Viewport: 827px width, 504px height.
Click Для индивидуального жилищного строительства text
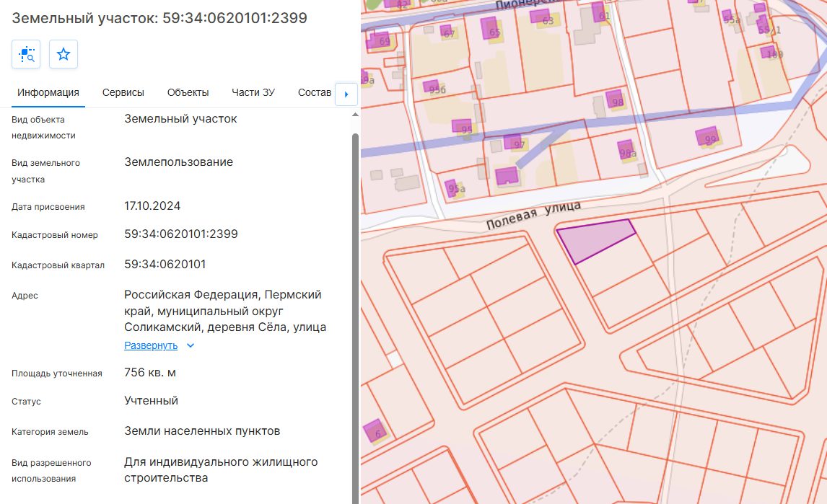pyautogui.click(x=221, y=469)
